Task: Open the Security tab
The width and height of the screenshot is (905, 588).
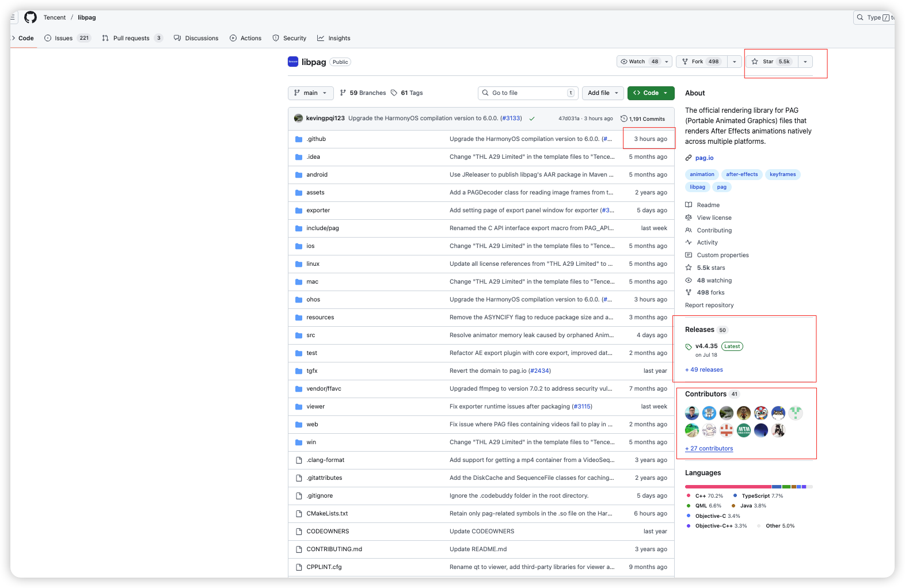Action: (x=290, y=38)
